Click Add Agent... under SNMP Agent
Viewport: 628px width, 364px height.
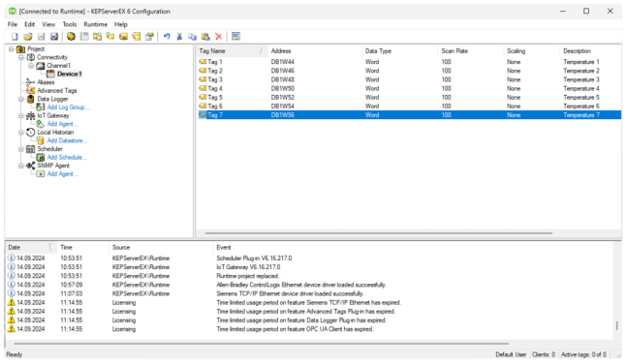click(x=62, y=174)
